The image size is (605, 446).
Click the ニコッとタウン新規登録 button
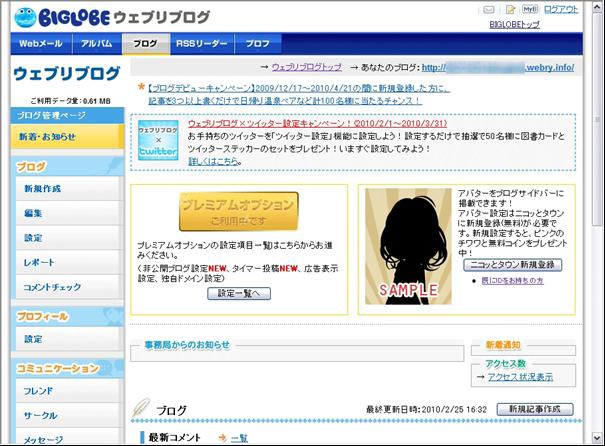click(512, 265)
